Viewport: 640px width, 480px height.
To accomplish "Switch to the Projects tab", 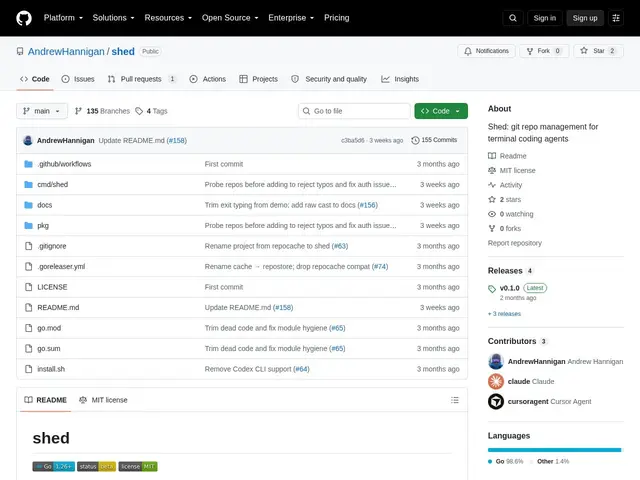I will (258, 79).
